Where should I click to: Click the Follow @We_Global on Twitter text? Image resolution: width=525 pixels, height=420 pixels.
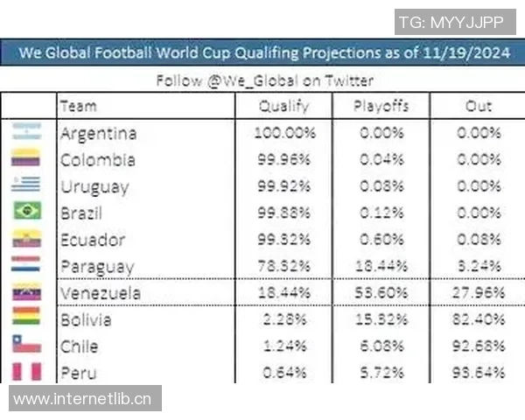[264, 80]
